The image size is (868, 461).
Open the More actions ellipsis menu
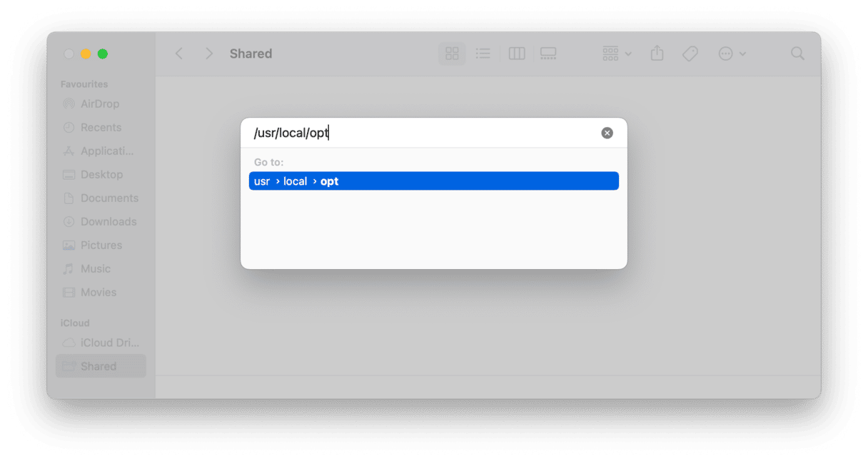point(732,54)
